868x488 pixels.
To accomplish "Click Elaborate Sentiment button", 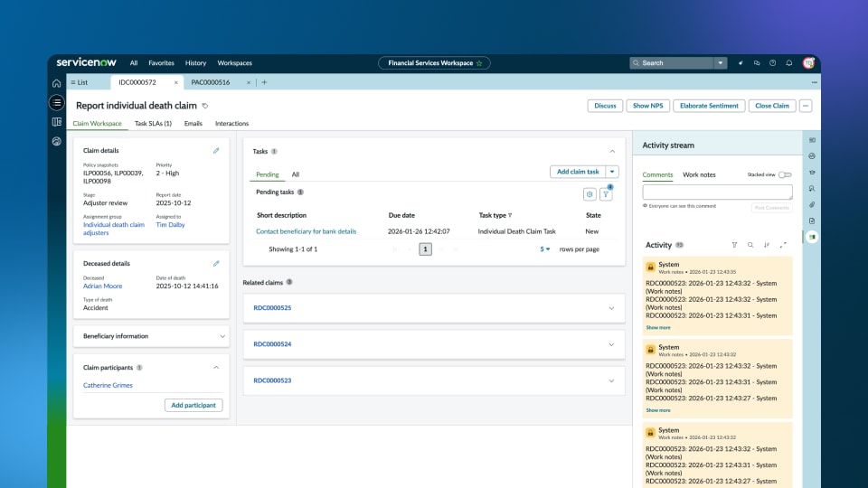I will point(709,106).
